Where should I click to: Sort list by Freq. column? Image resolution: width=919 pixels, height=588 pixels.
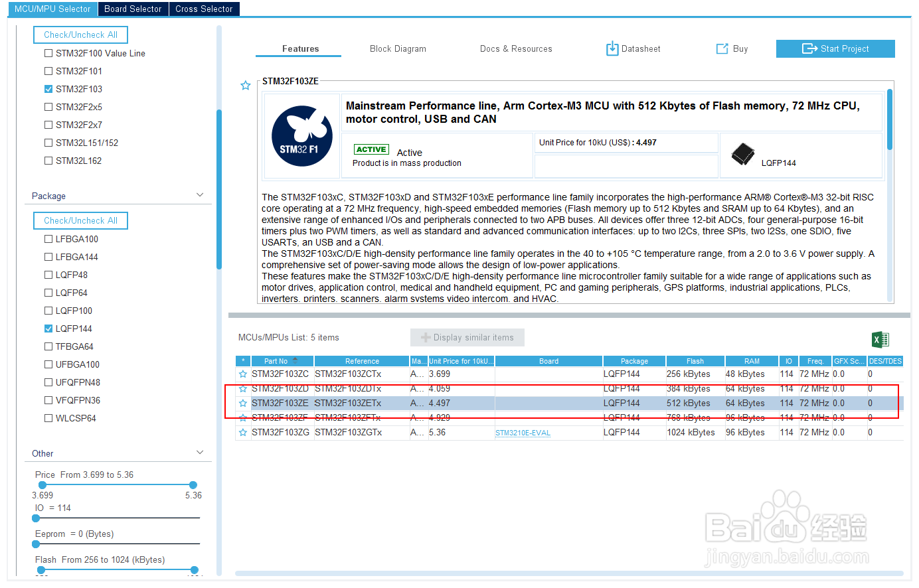[815, 361]
